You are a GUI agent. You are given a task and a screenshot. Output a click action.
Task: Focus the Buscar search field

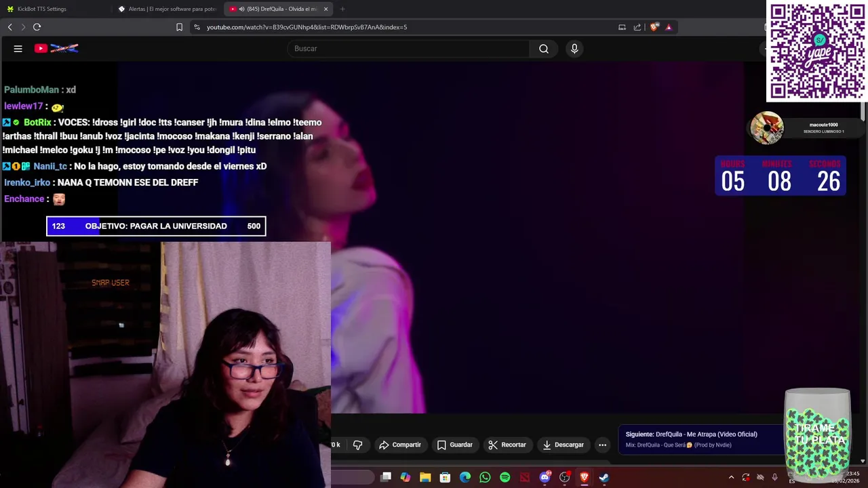(409, 49)
